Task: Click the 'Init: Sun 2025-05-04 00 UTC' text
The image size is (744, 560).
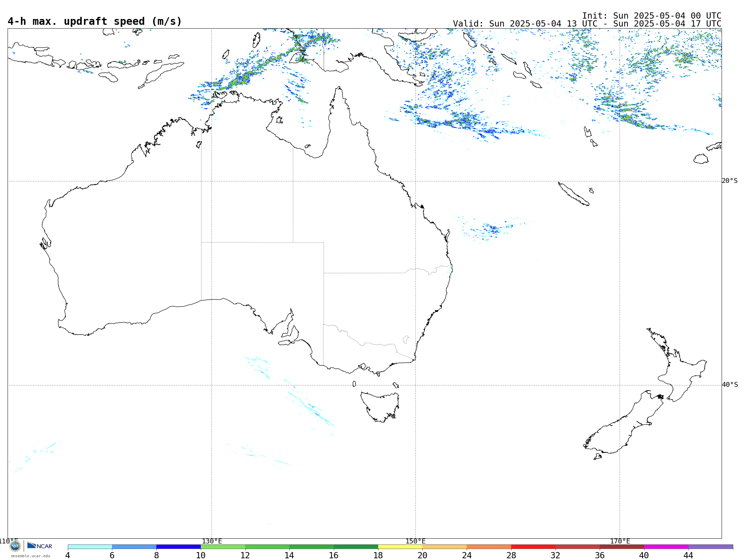Action: (x=652, y=16)
